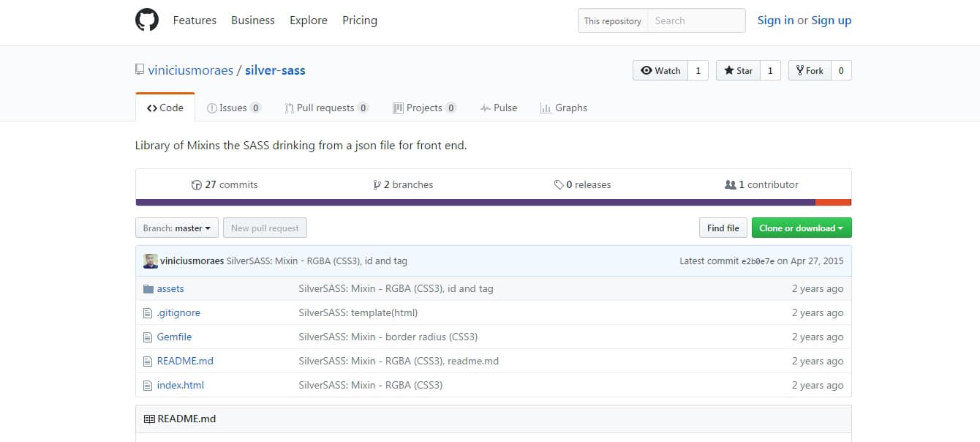This screenshot has height=442, width=980.
Task: Click the repository Search field
Action: (696, 20)
